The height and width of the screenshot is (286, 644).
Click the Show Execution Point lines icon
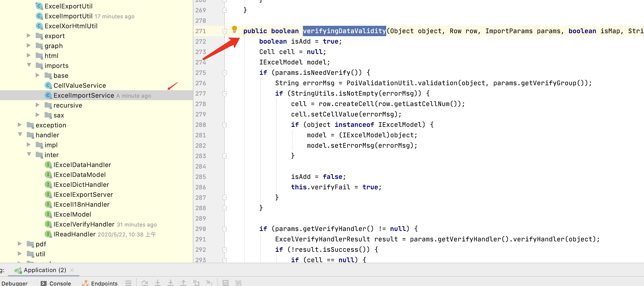(128, 283)
